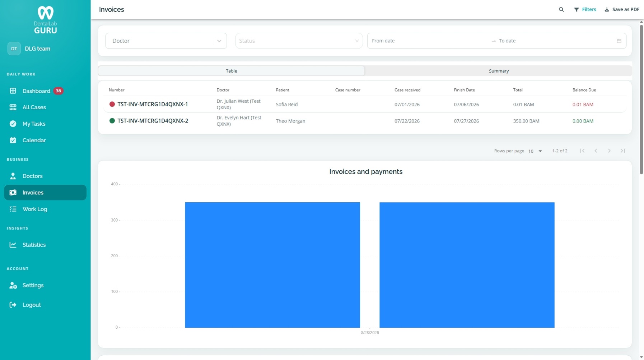The height and width of the screenshot is (360, 644).
Task: Open Calendar from the sidebar
Action: click(45, 140)
